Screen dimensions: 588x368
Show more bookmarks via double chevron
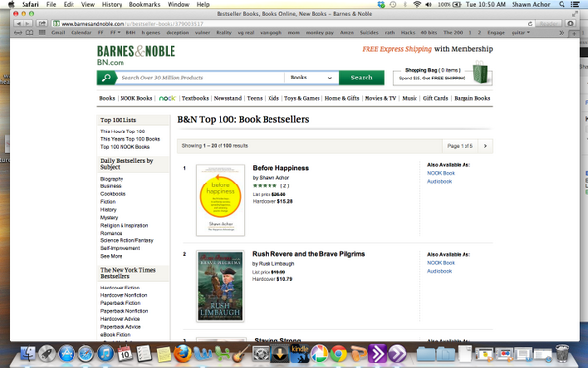pyautogui.click(x=561, y=33)
